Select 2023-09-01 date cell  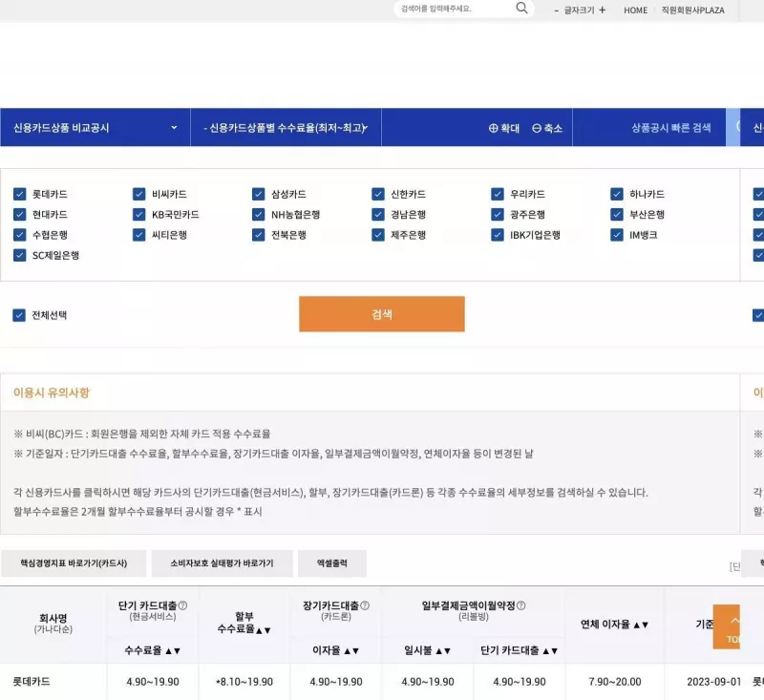pos(713,682)
